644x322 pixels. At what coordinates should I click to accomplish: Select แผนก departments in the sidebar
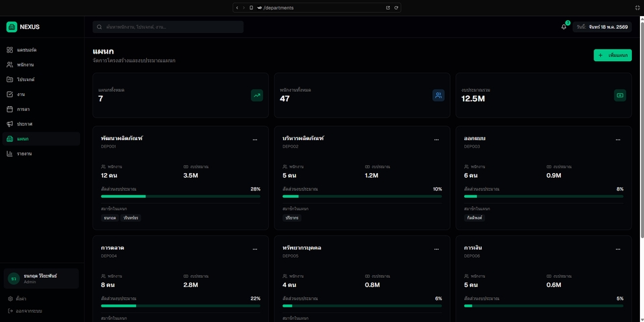click(41, 139)
